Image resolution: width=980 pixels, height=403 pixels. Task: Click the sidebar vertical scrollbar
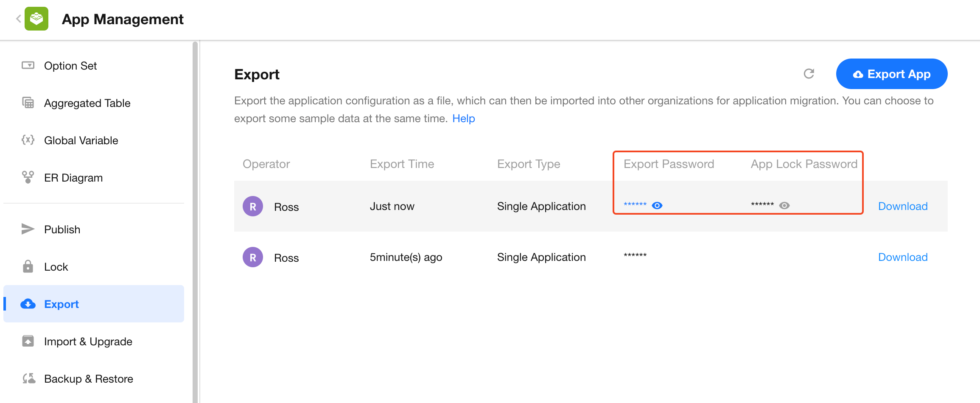click(x=195, y=221)
